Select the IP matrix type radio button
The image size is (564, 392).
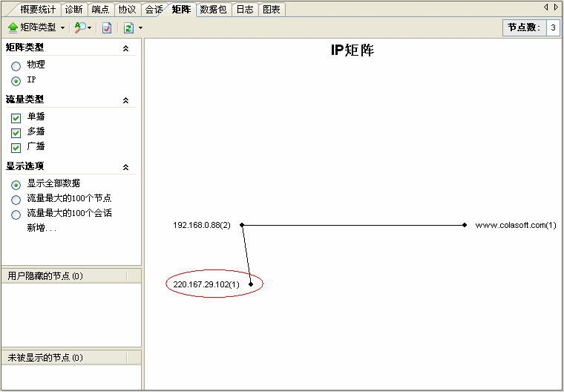pos(16,82)
